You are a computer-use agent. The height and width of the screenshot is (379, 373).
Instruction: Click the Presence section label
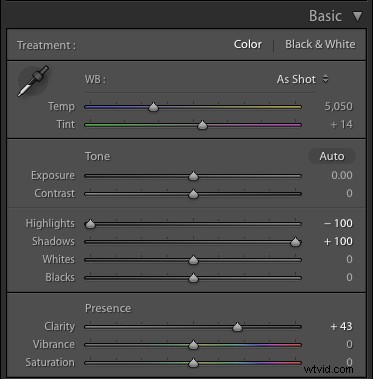[108, 308]
